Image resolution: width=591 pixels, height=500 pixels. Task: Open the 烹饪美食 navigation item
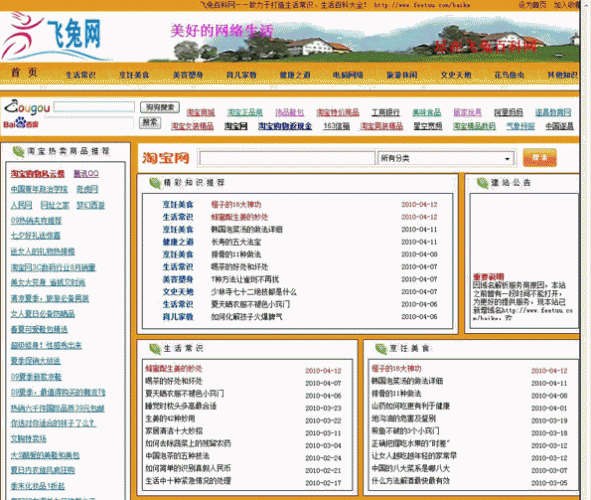tap(134, 75)
